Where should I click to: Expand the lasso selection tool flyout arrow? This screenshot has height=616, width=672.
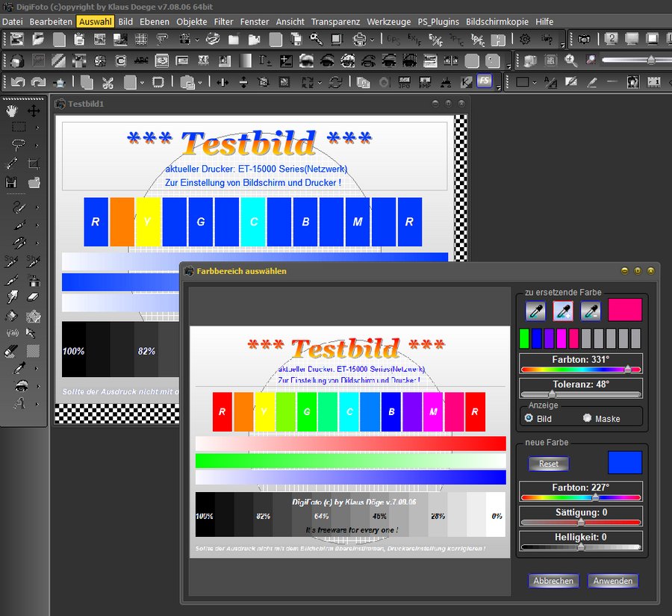pos(38,146)
